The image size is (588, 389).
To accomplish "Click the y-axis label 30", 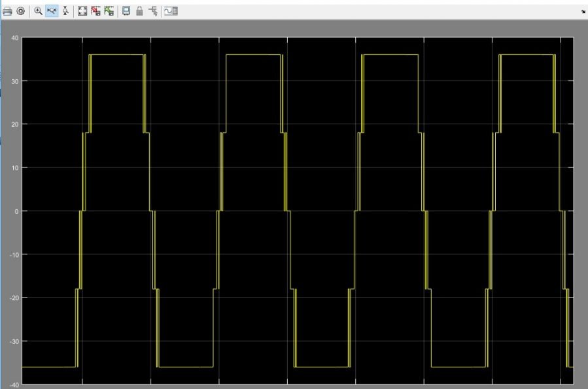I will (x=14, y=81).
